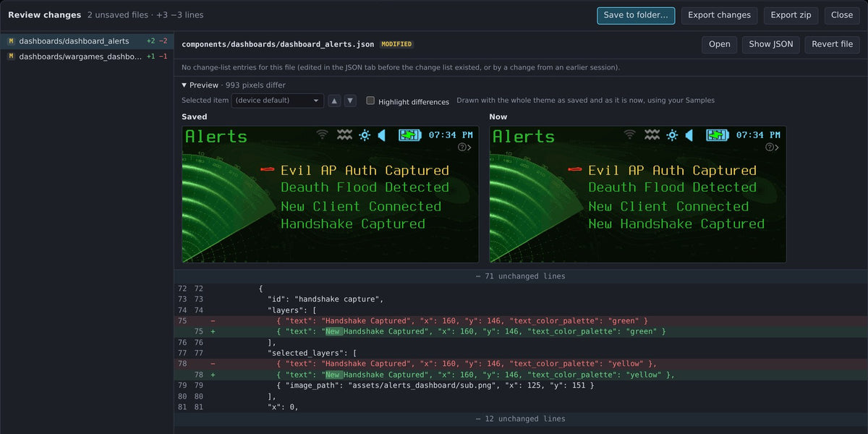Click the M badge beside wargames_dashbo...
The image size is (868, 434).
coord(11,56)
